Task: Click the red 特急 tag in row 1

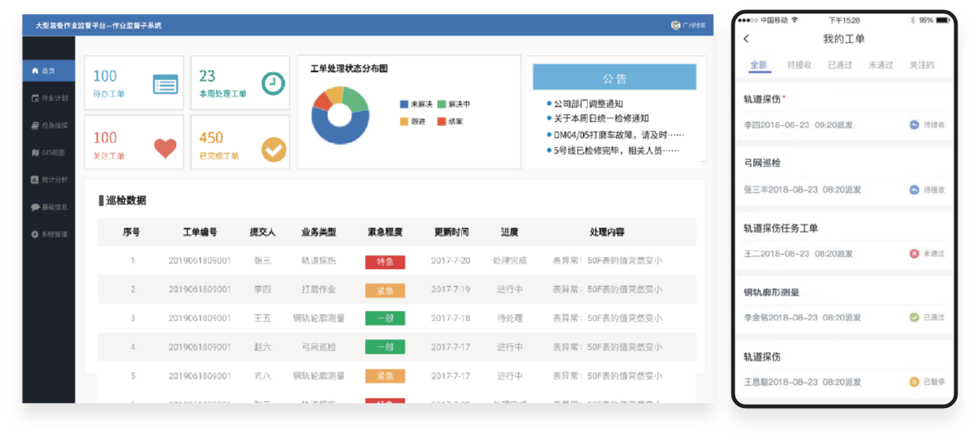Action: click(384, 261)
